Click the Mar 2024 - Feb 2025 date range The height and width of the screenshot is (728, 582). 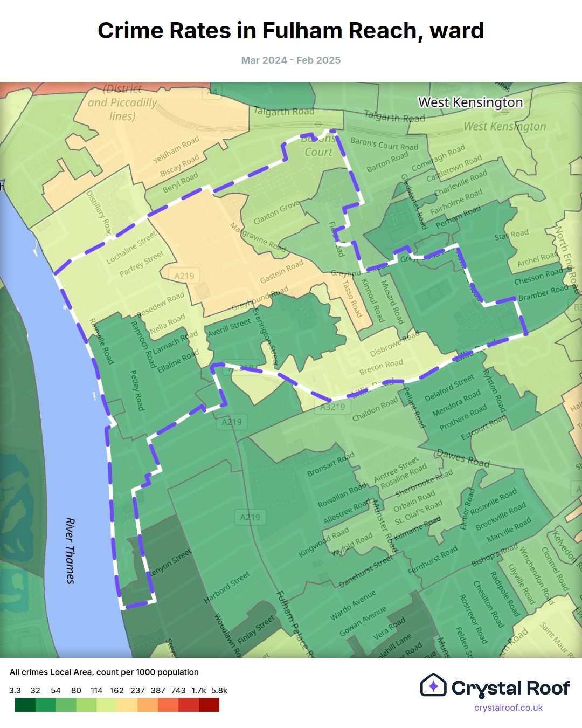pyautogui.click(x=291, y=60)
